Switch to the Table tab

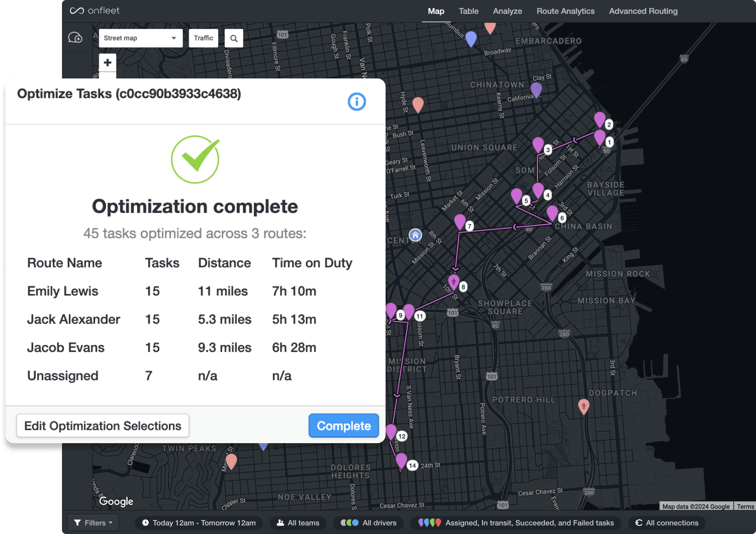click(x=468, y=11)
